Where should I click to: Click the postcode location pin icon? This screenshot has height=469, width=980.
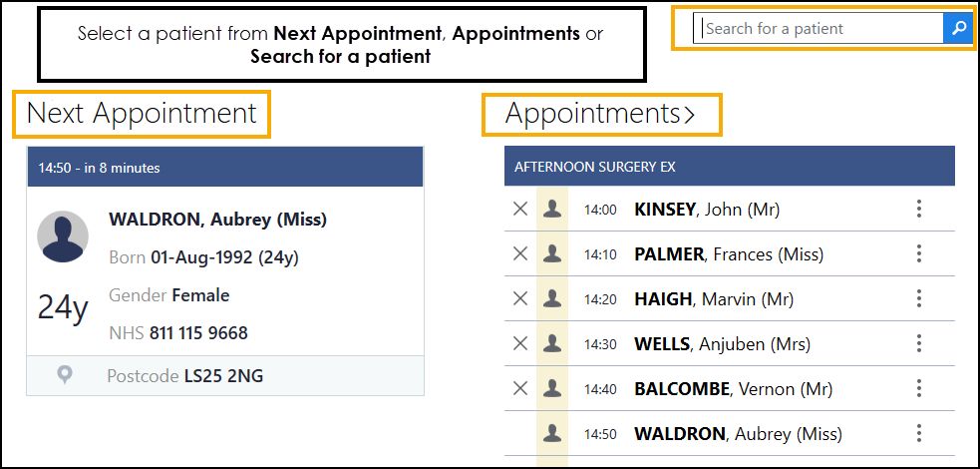(65, 375)
